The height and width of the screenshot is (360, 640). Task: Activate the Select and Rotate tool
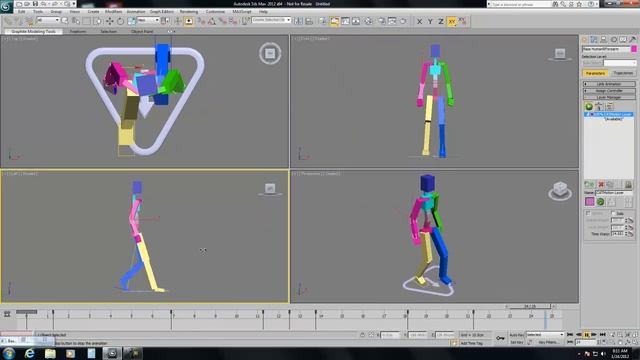click(x=120, y=21)
